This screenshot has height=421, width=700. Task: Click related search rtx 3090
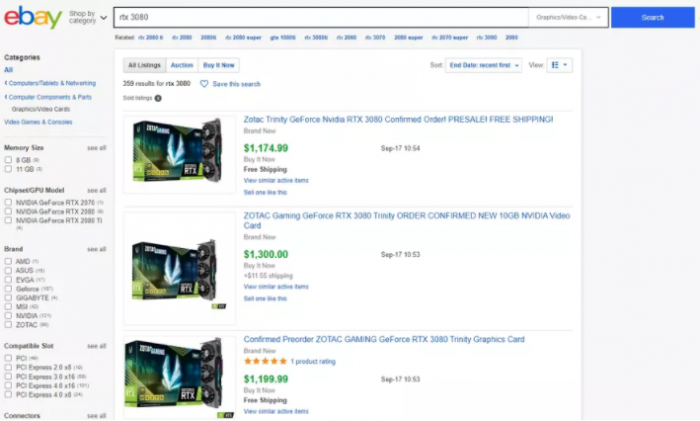[487, 38]
